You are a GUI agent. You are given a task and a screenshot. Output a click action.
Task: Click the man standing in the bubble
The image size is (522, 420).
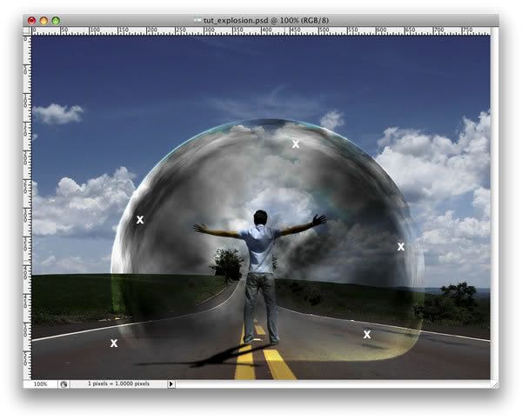[260, 277]
